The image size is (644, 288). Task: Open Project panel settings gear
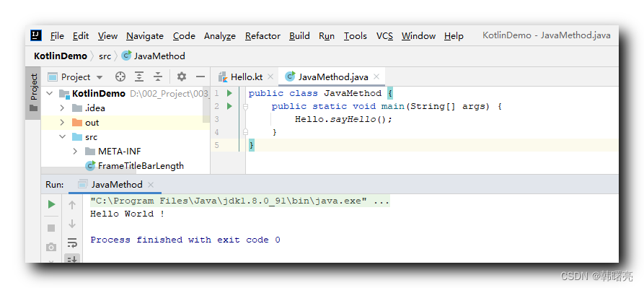[x=182, y=77]
